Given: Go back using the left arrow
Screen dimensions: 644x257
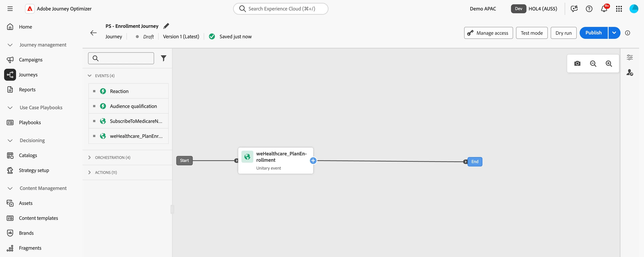Looking at the screenshot, I should pos(93,33).
